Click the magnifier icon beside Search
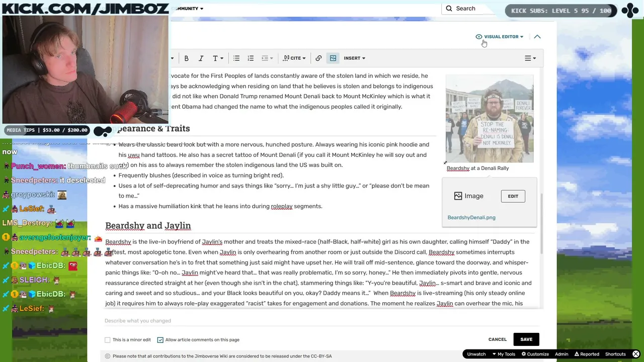Image resolution: width=644 pixels, height=362 pixels. coord(449,9)
